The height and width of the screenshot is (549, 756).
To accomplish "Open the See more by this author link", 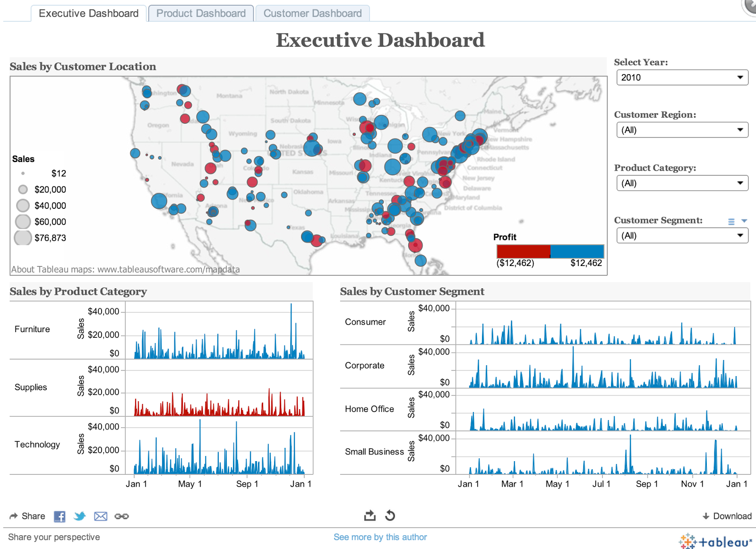I will (x=380, y=537).
